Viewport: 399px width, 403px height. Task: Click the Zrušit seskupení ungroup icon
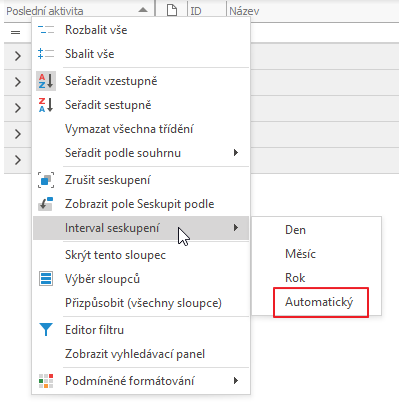point(46,180)
